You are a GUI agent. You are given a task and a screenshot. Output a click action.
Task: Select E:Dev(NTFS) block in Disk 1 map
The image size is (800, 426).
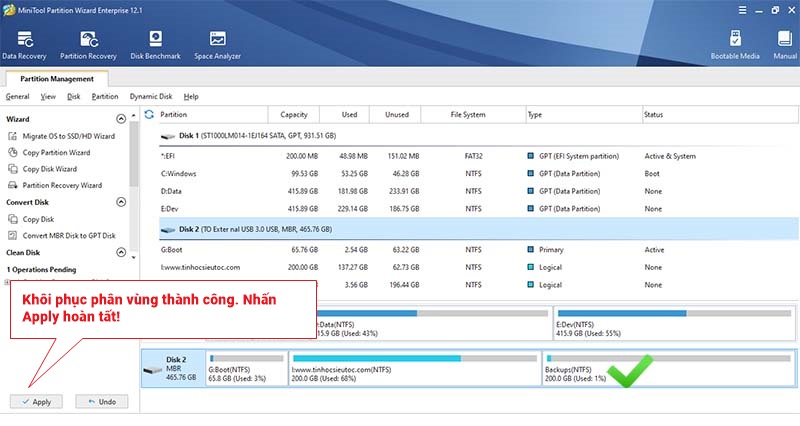674,323
